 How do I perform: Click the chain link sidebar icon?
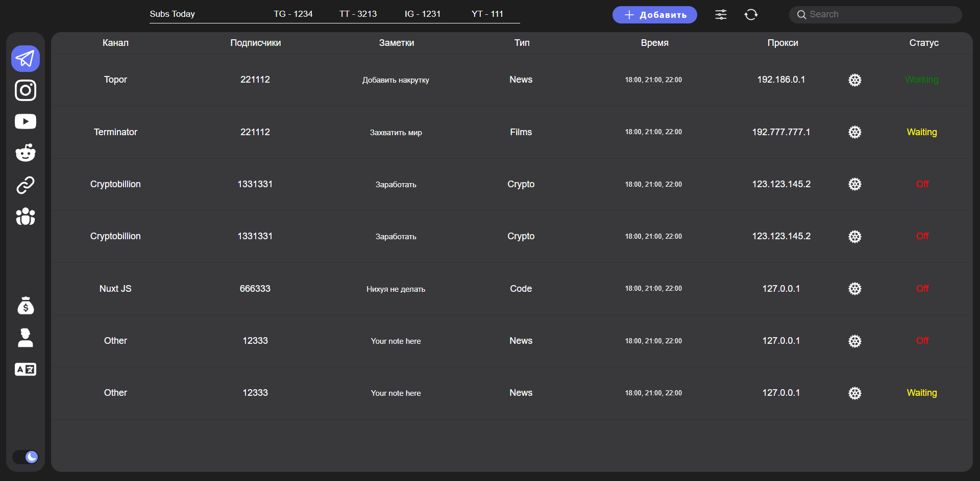tap(26, 185)
